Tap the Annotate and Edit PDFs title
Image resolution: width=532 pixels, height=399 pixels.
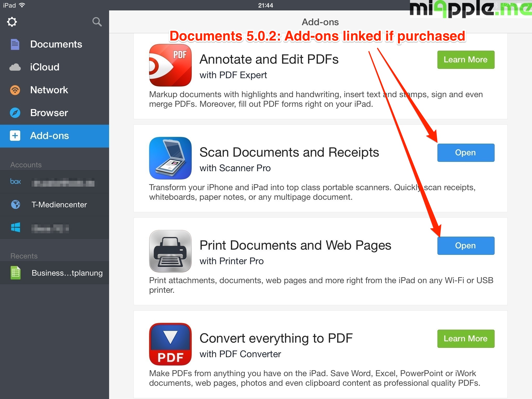[269, 59]
